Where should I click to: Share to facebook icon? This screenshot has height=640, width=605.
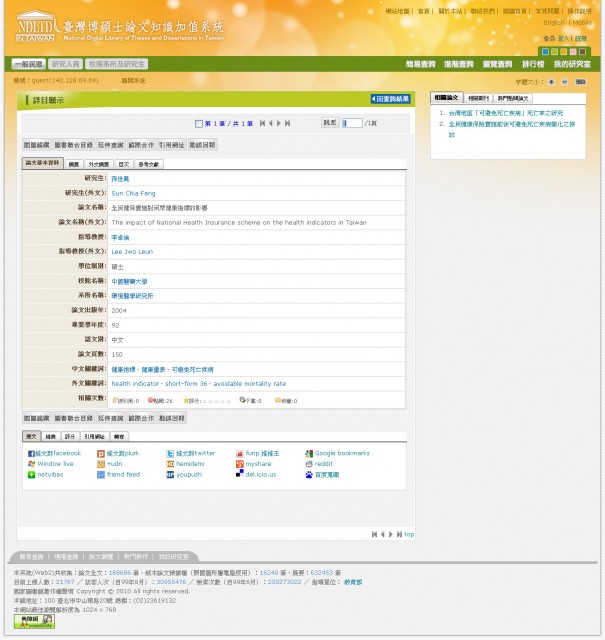(x=31, y=453)
